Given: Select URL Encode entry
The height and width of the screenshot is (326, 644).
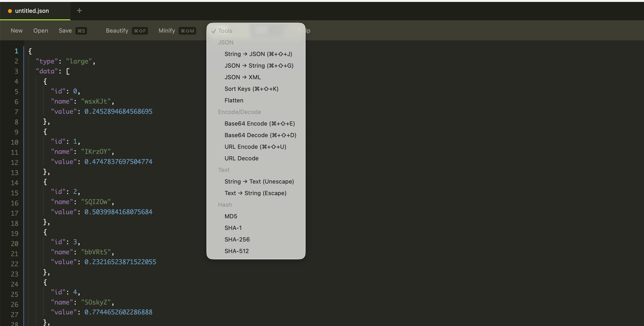Looking at the screenshot, I should tap(255, 147).
